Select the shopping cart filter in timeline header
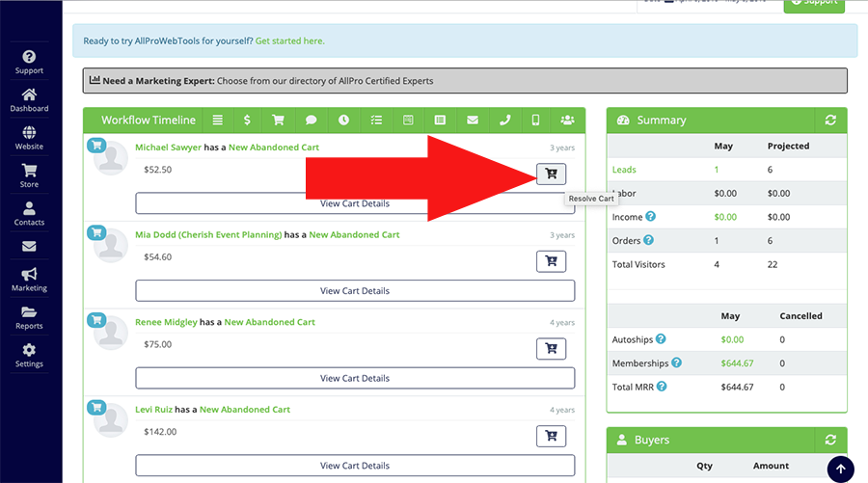Viewport: 868px width, 483px height. point(279,121)
